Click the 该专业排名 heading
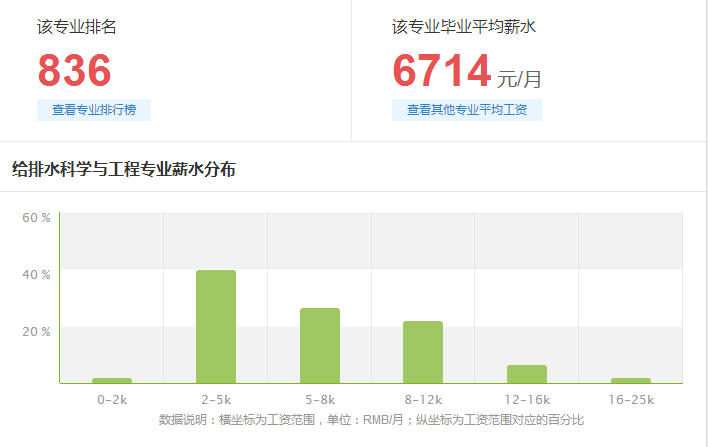The width and height of the screenshot is (708, 447). pos(77,27)
